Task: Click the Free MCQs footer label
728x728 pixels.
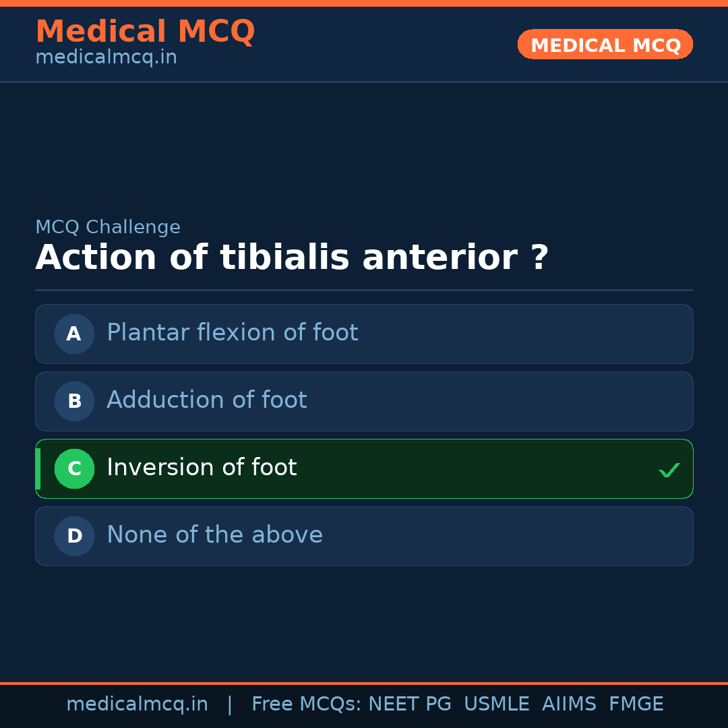Action: [x=307, y=704]
